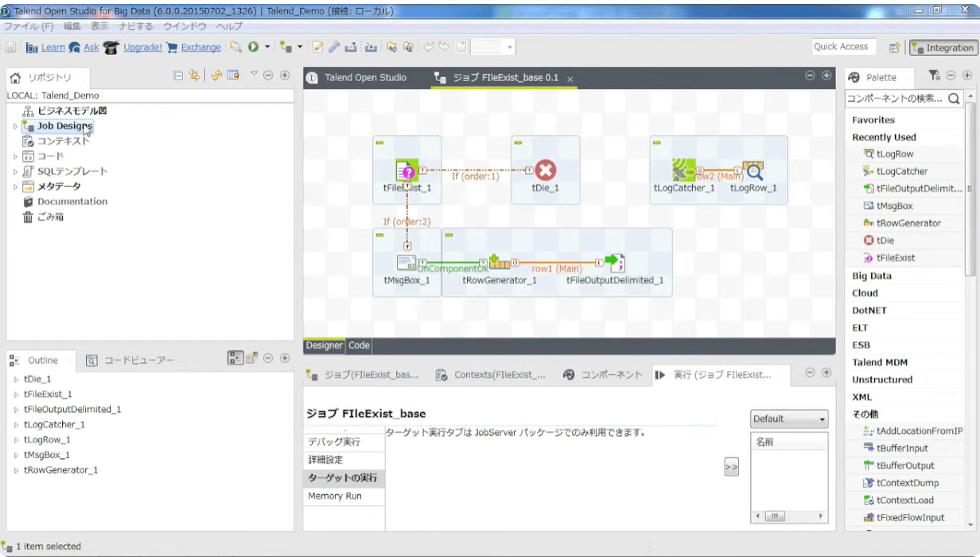
Task: Expand the Job Designs tree node
Action: [x=15, y=127]
